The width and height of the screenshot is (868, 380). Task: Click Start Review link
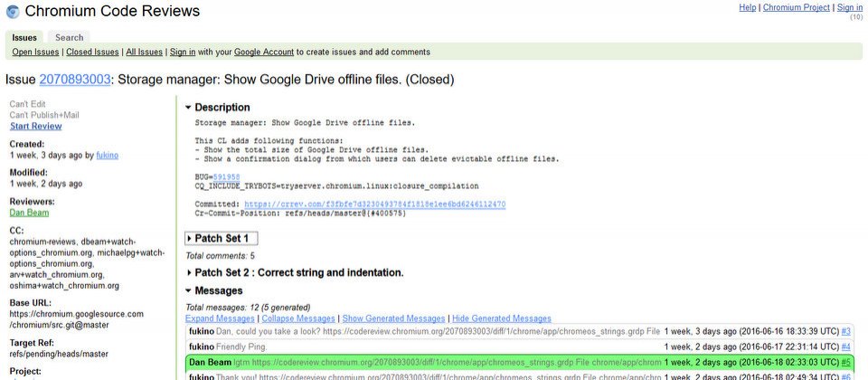click(35, 127)
